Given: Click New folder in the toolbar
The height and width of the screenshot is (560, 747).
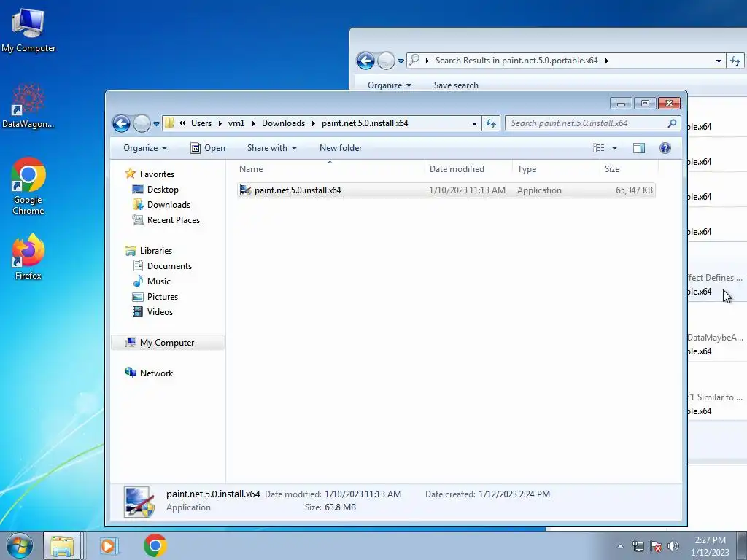Looking at the screenshot, I should [341, 148].
